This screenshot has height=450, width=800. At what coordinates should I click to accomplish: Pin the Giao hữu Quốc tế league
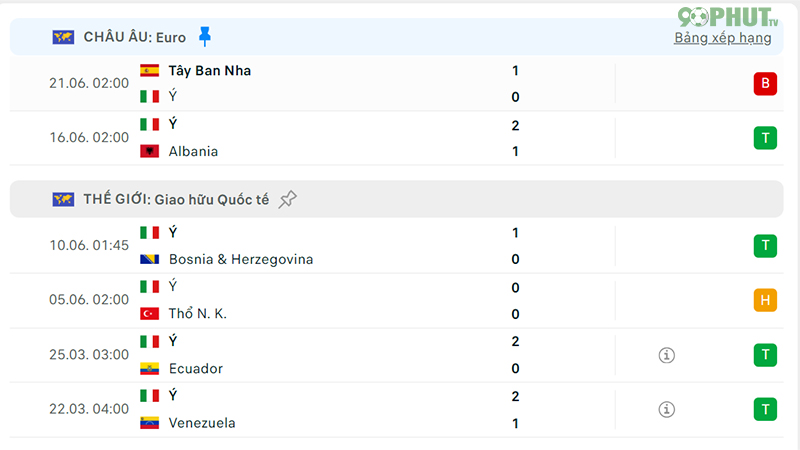coord(287,199)
